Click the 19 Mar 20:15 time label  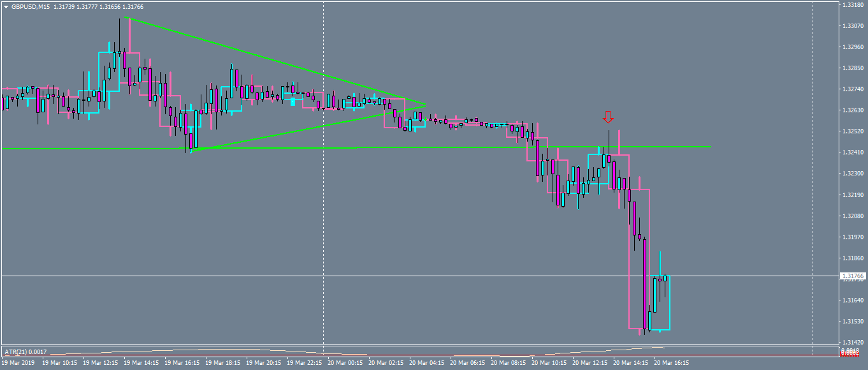264,362
